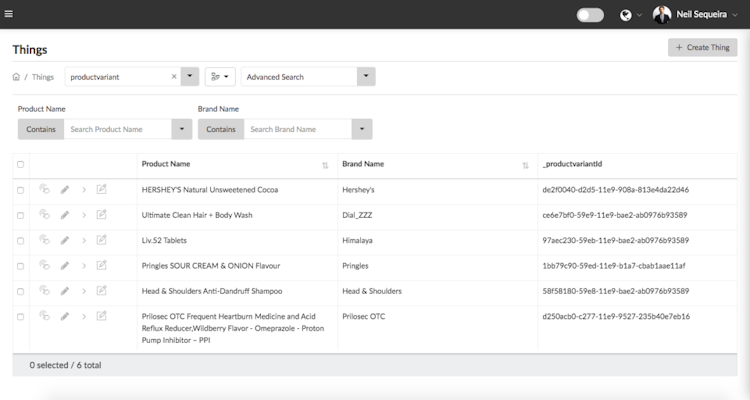Click ID de2f0040-d2d5-11e9-908a-813e4da22d46

[x=616, y=190]
